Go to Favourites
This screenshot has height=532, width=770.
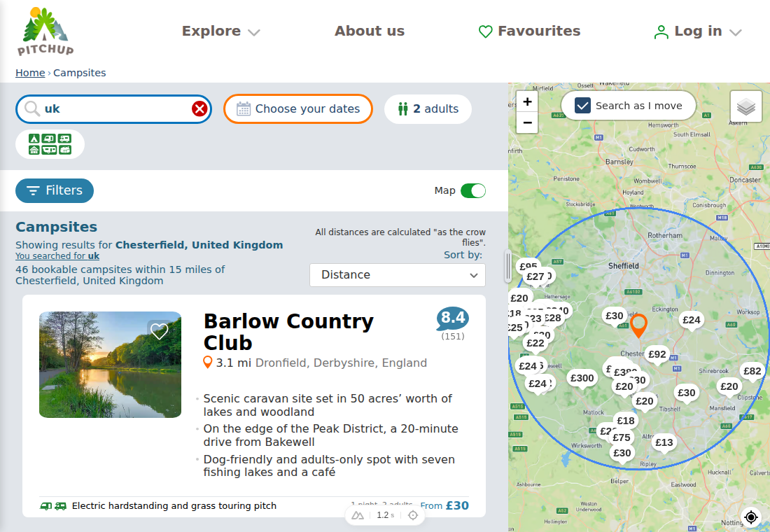[x=529, y=31]
